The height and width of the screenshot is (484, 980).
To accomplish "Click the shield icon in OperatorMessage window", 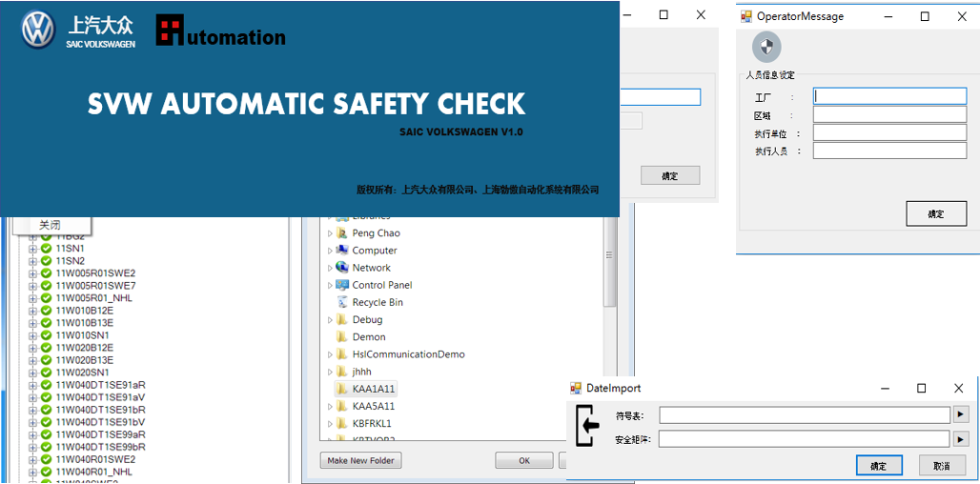I will (x=766, y=47).
